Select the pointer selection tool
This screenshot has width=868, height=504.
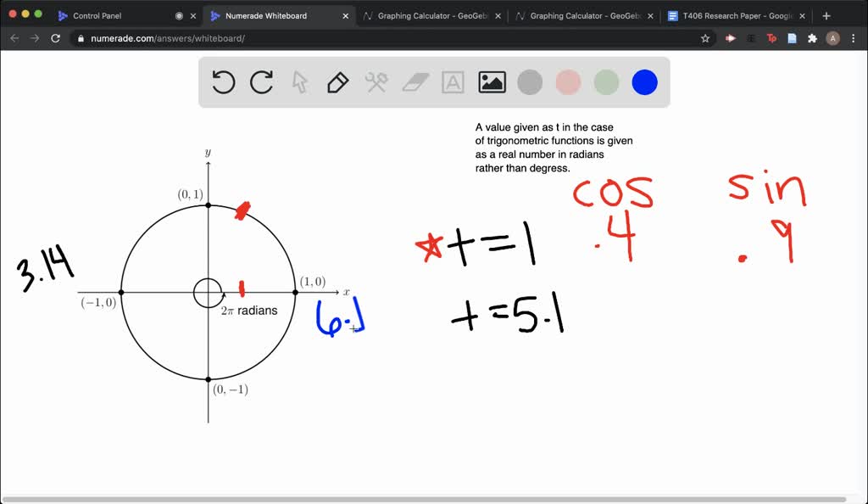[x=299, y=82]
